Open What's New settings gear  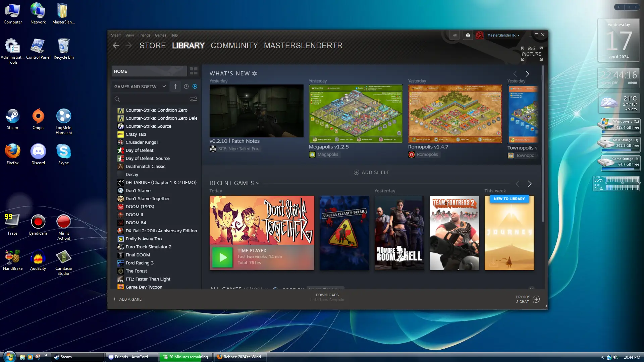[x=255, y=73]
